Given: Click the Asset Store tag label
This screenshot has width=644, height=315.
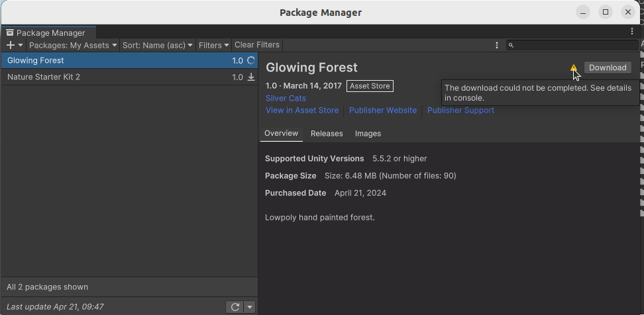Looking at the screenshot, I should pyautogui.click(x=370, y=86).
